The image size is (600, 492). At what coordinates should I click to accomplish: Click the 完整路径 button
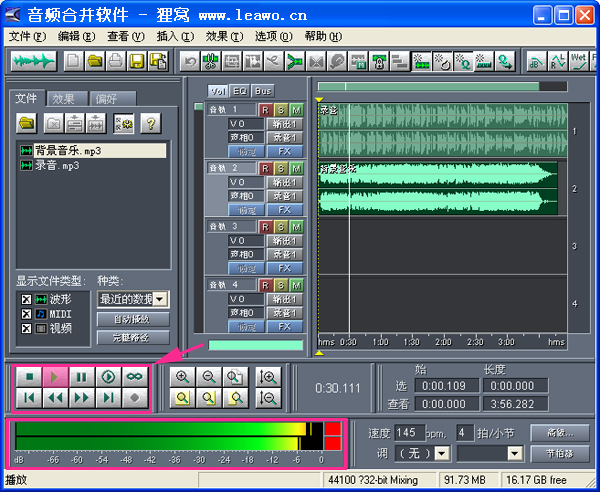pyautogui.click(x=133, y=337)
